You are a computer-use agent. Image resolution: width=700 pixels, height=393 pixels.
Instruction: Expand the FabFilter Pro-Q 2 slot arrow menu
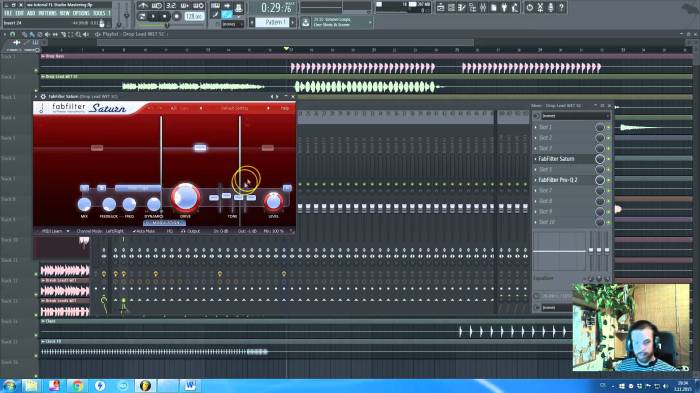(x=536, y=180)
